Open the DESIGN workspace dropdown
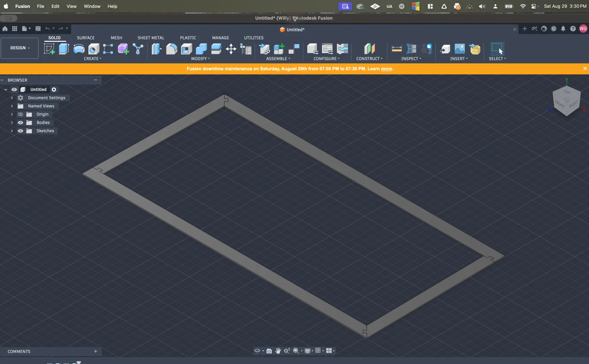This screenshot has width=589, height=364. click(20, 48)
